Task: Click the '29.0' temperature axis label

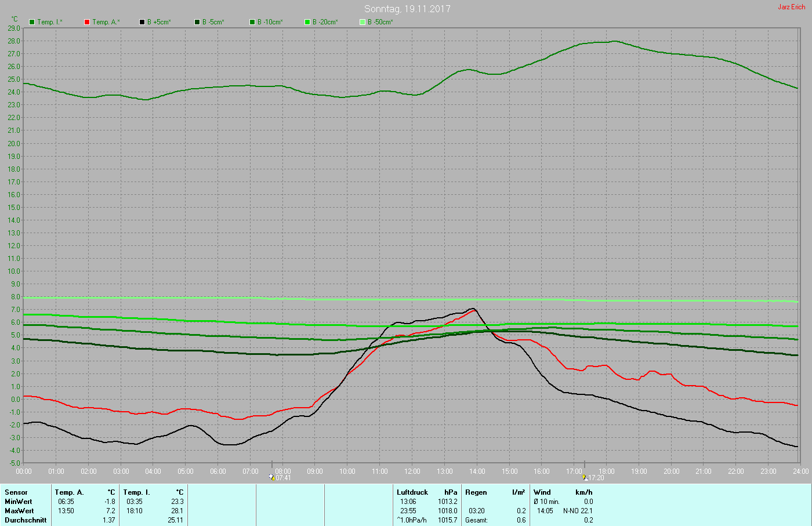Action: [x=14, y=28]
